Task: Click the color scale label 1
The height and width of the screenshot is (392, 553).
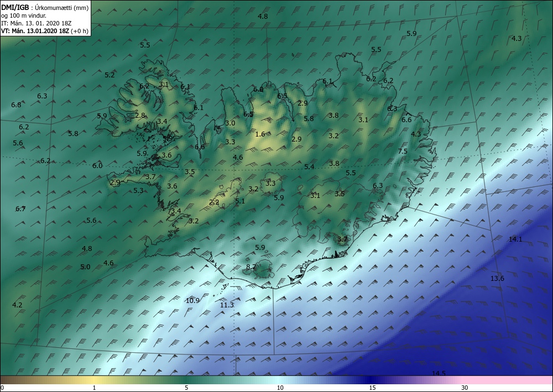Action: pos(94,388)
